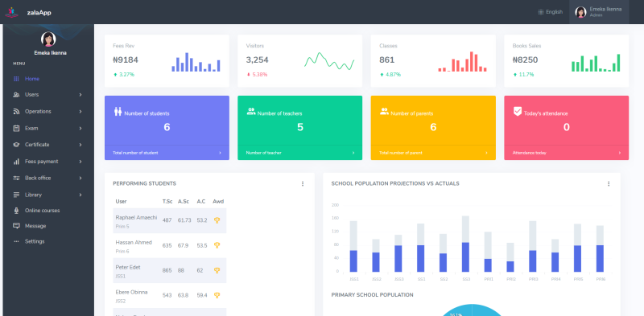This screenshot has height=316, width=644.
Task: Click the Classes red bar chart
Action: [x=462, y=62]
